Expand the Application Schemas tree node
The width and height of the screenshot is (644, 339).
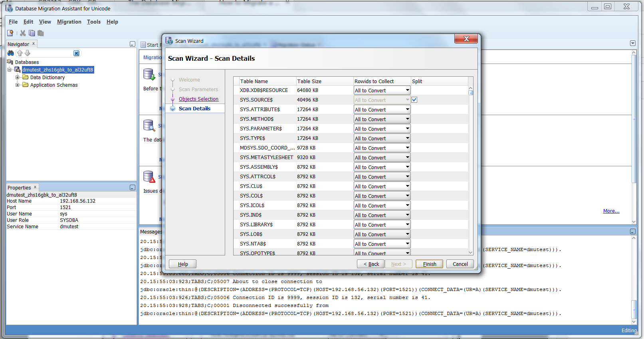(x=17, y=85)
